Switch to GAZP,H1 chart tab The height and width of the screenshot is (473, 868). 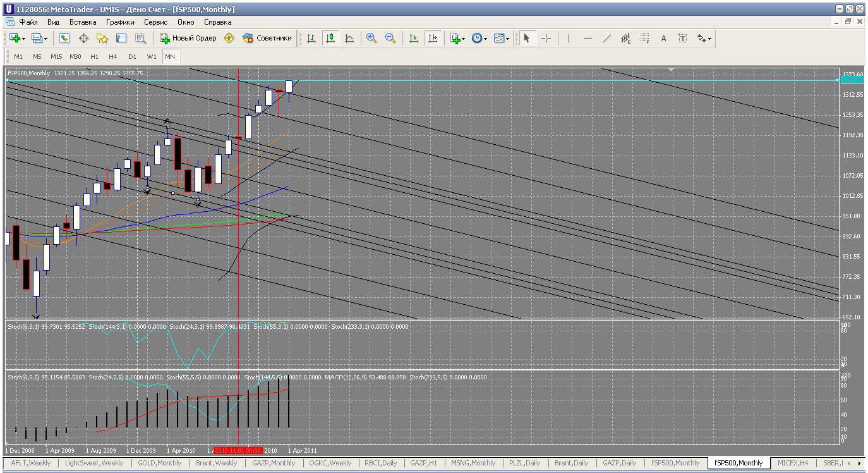[x=423, y=463]
